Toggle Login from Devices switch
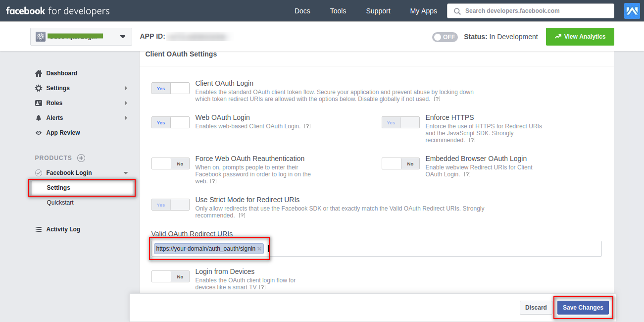Image resolution: width=644 pixels, height=322 pixels. coord(170,276)
